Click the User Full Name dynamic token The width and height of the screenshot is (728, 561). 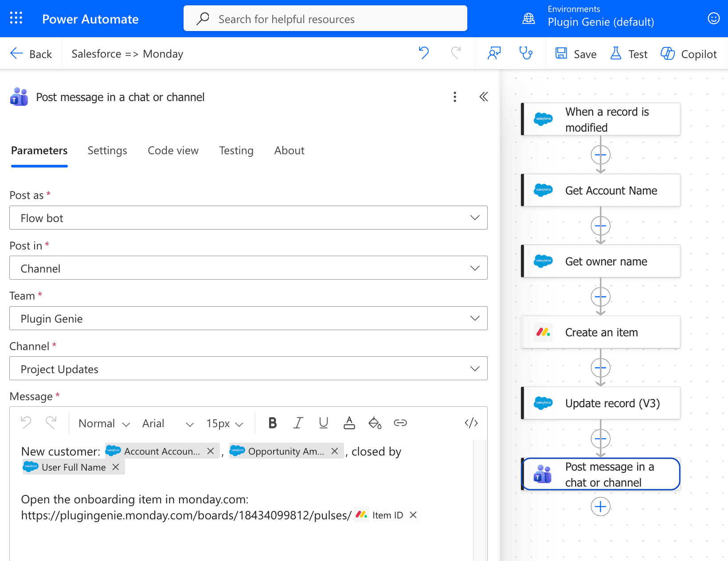[74, 467]
